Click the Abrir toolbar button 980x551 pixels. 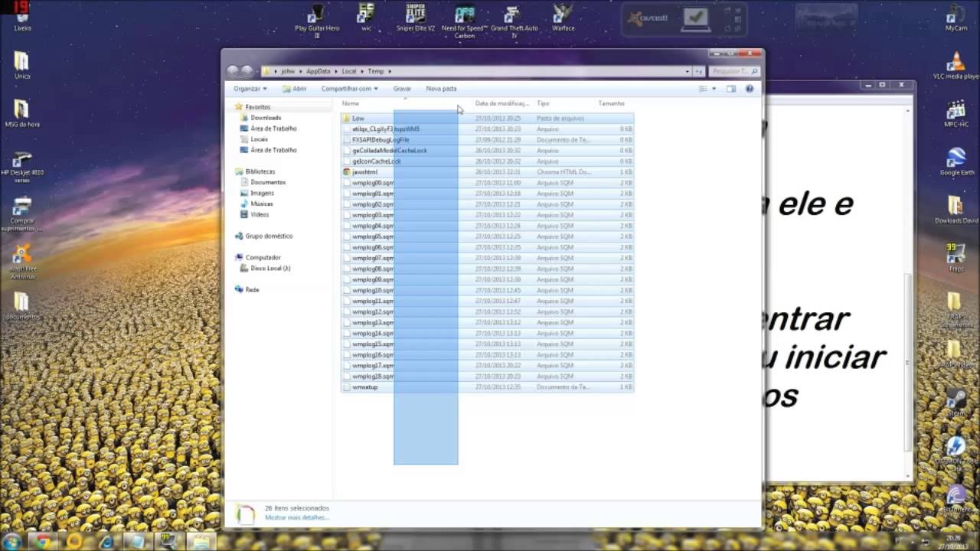[x=294, y=89]
